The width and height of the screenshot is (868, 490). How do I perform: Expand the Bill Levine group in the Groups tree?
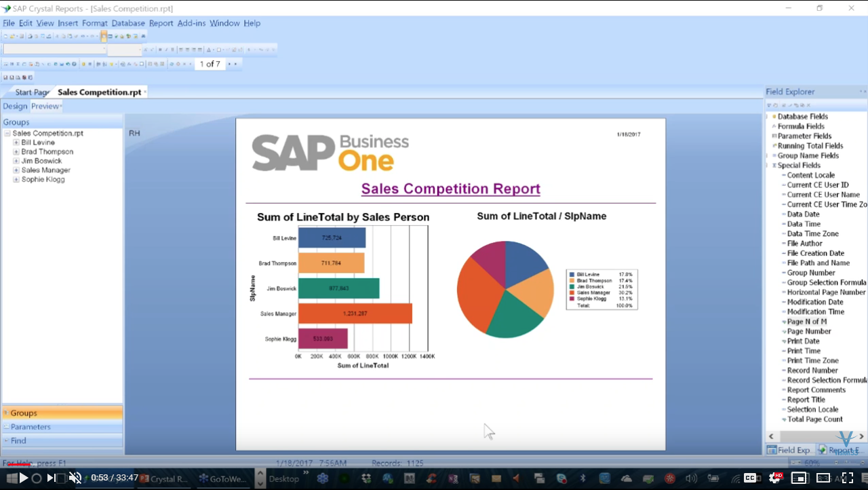[x=15, y=143]
